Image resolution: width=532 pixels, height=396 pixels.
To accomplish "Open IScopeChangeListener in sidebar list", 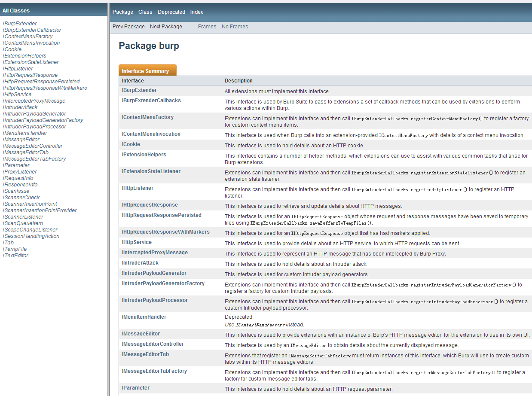I will pos(30,230).
